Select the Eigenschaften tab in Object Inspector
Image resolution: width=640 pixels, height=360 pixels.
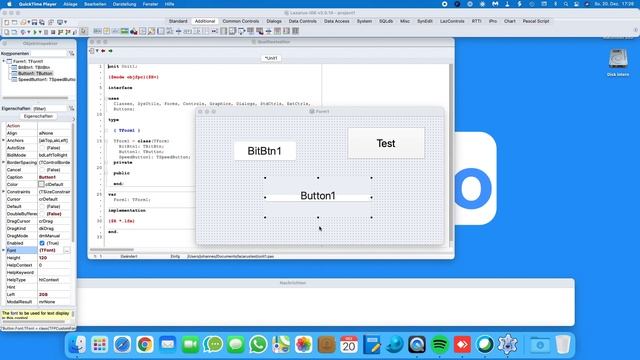point(38,116)
